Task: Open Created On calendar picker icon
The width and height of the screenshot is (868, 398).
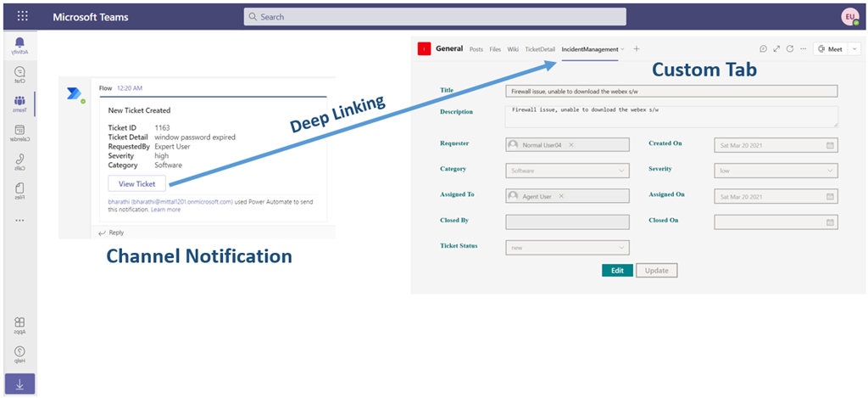Action: click(830, 145)
